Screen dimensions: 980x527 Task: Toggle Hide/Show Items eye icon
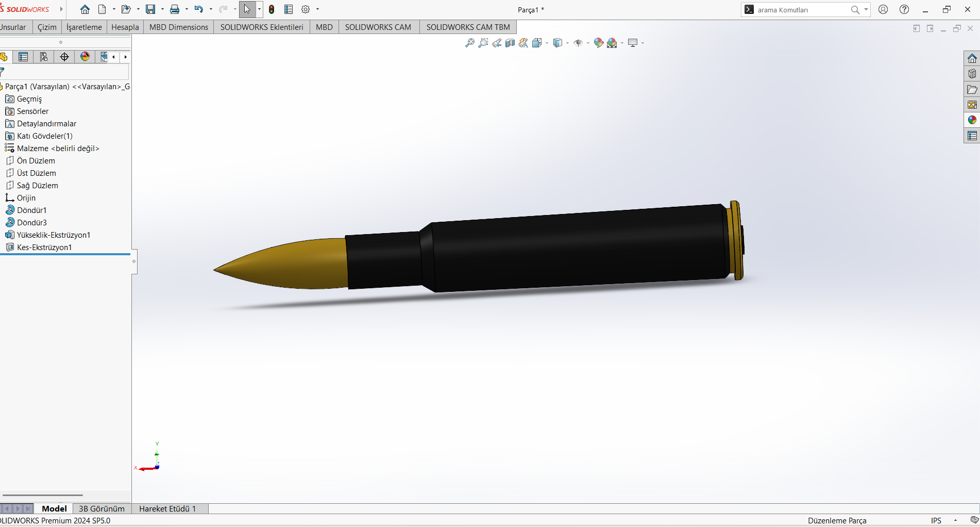pyautogui.click(x=578, y=43)
